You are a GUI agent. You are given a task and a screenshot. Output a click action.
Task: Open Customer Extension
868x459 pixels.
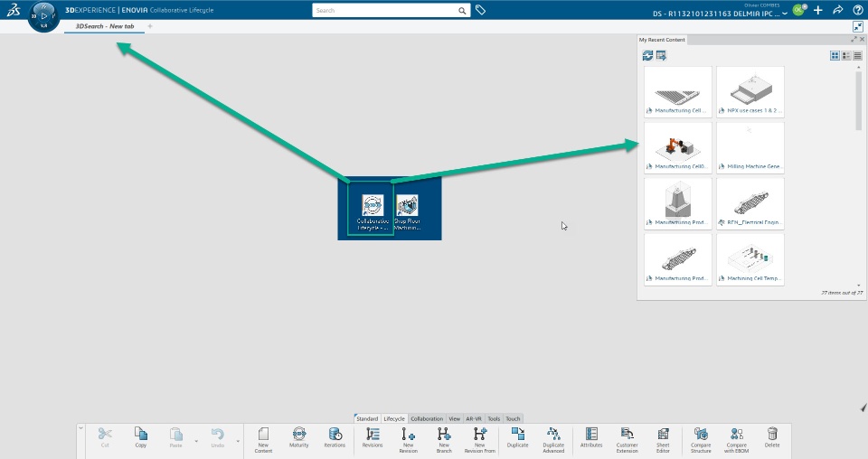click(x=627, y=440)
